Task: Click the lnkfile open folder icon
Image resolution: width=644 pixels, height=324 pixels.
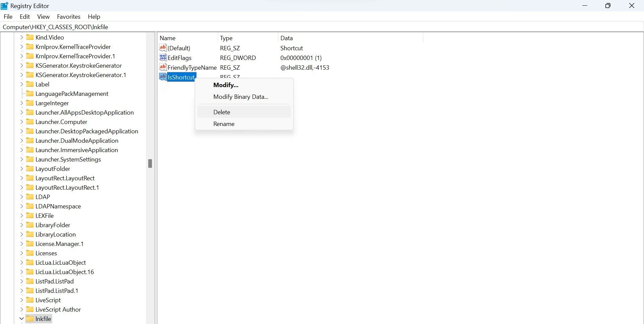Action: [30, 319]
